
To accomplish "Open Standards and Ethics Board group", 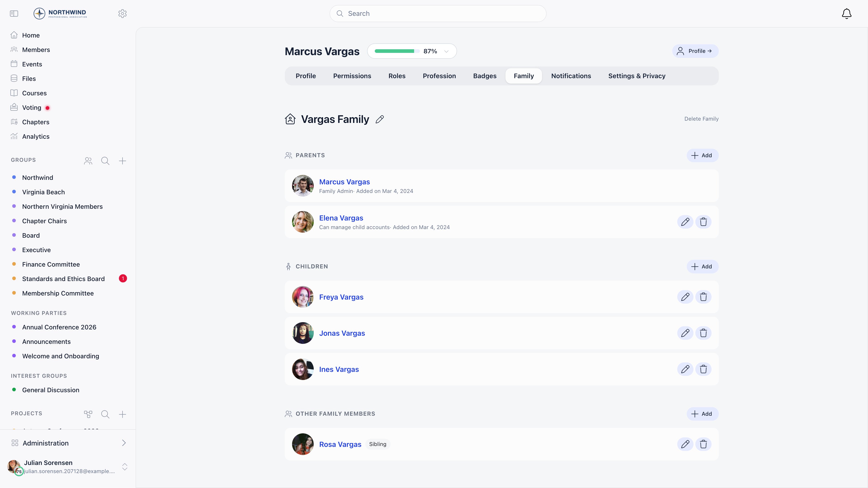I will coord(63,279).
